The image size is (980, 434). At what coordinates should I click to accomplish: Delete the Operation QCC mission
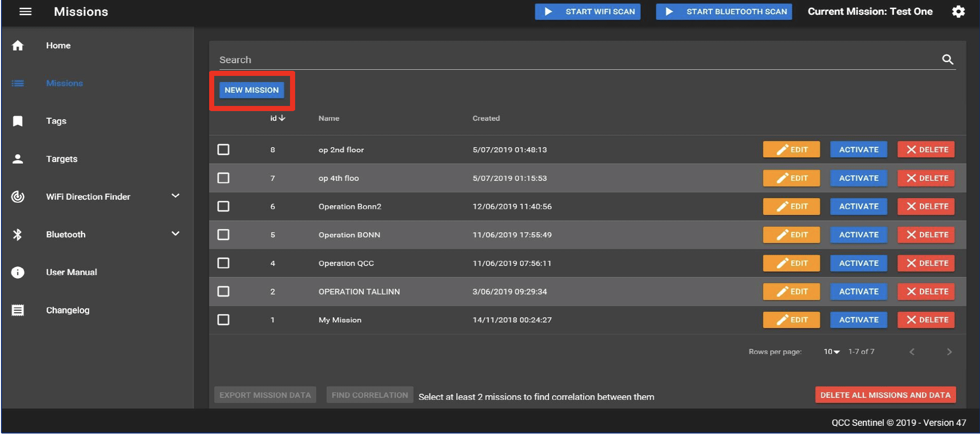pos(926,263)
